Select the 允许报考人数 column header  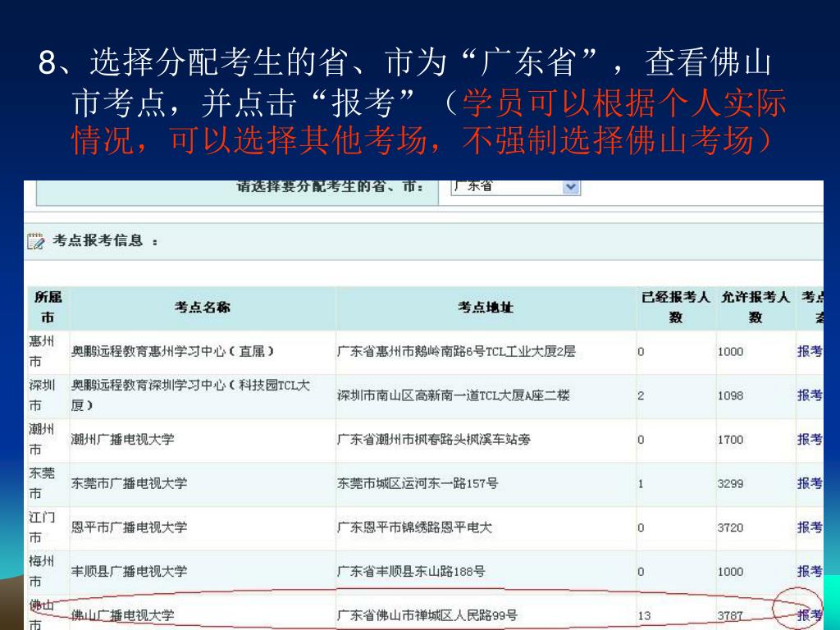point(756,307)
